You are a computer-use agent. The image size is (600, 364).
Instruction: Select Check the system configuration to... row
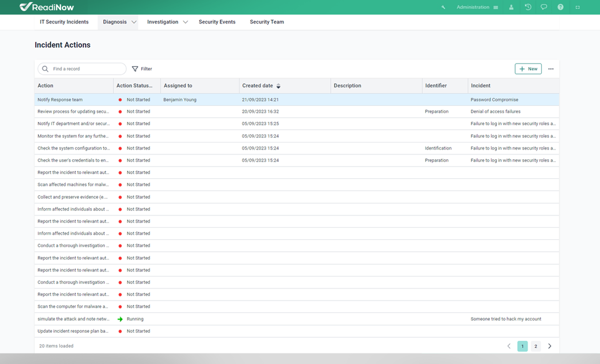point(297,149)
